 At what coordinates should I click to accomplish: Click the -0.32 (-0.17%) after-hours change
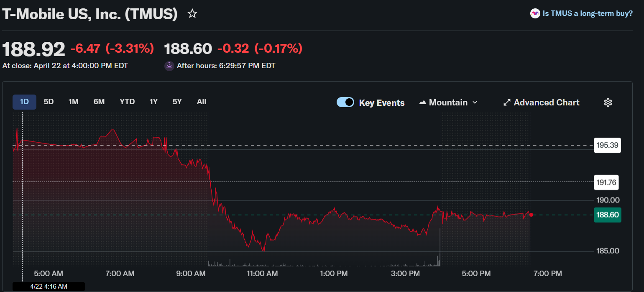point(260,49)
